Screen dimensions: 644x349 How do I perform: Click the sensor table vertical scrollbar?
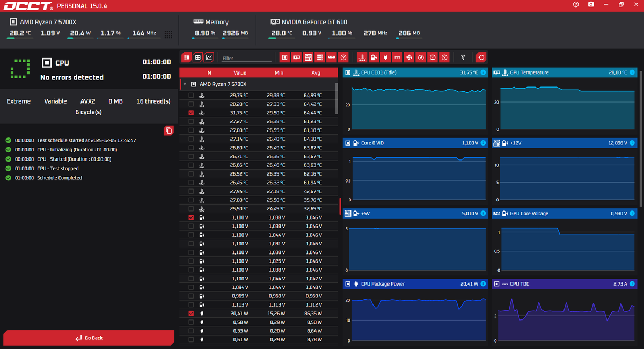click(x=336, y=98)
